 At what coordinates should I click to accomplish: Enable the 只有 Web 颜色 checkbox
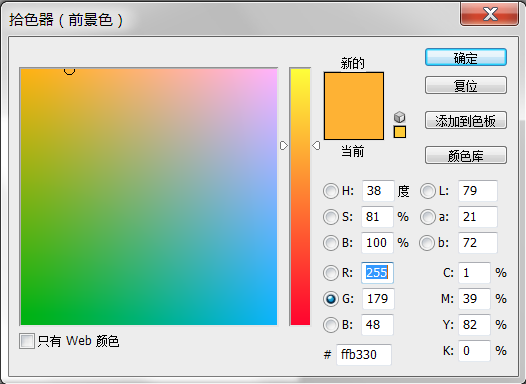27,341
